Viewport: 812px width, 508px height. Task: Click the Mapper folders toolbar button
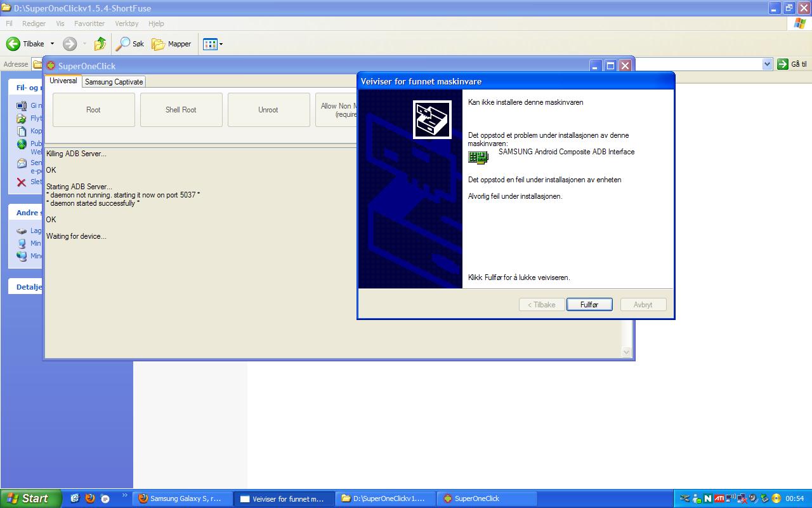point(171,44)
